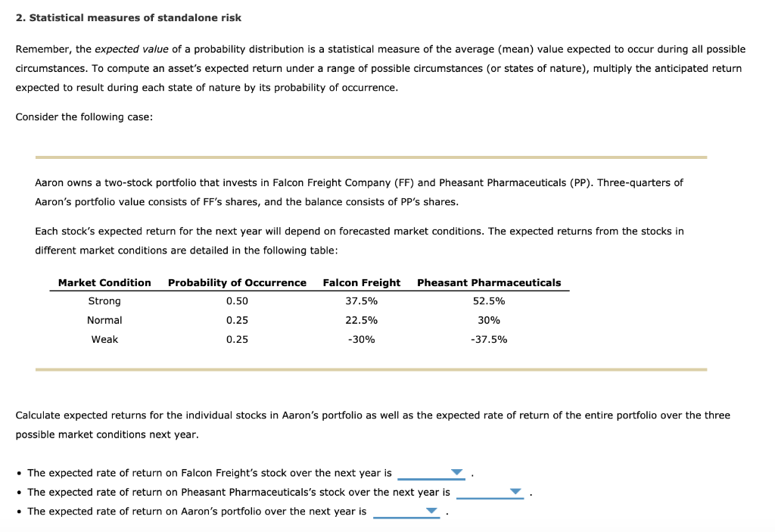Click the heading Statistical measures of standalone risk

[129, 17]
